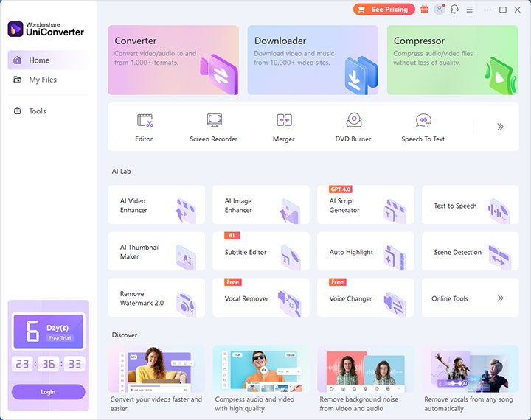This screenshot has height=420, width=531.
Task: Click the Login button
Action: pyautogui.click(x=49, y=392)
